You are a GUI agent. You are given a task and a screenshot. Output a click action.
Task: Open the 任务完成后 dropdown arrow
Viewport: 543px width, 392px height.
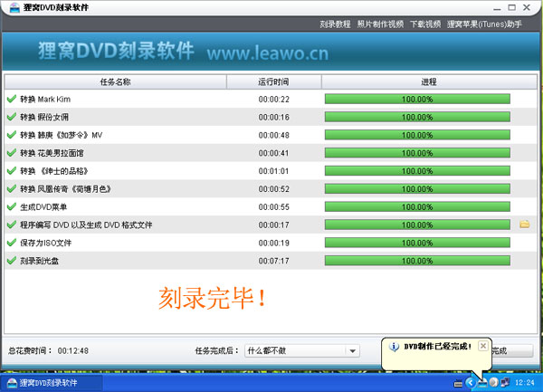(353, 350)
